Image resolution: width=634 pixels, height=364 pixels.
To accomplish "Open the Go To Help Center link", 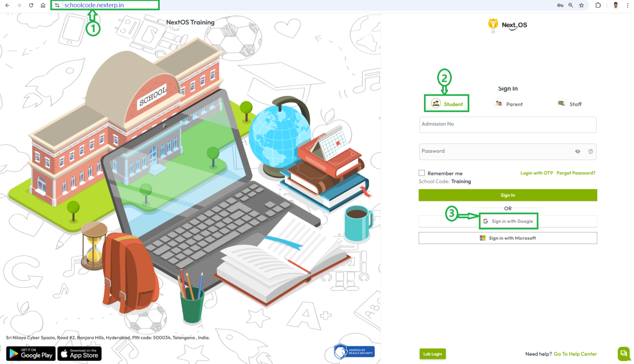I will point(575,354).
